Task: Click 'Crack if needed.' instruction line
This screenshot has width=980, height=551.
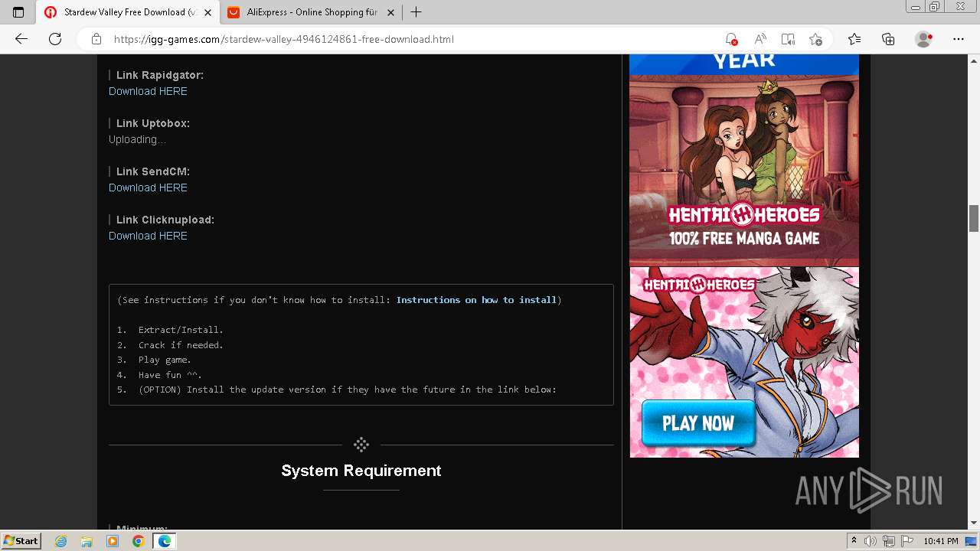Action: pos(181,345)
